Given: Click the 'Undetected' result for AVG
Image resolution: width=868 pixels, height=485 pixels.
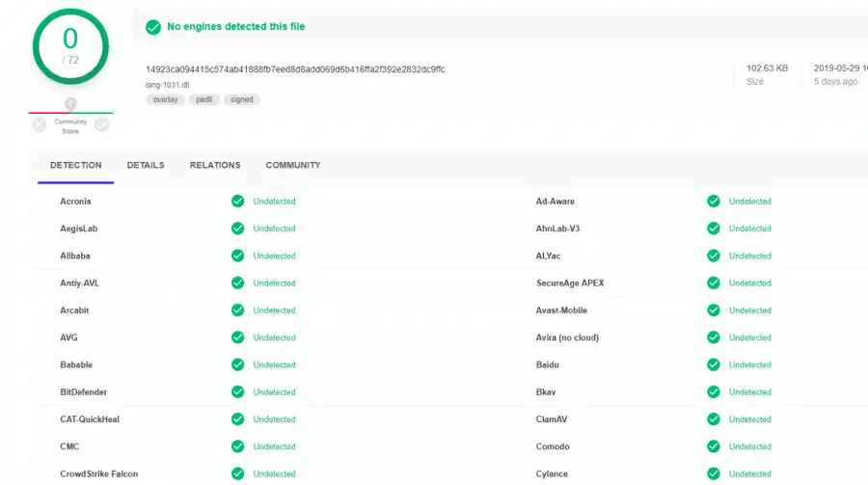Looking at the screenshot, I should coord(274,337).
